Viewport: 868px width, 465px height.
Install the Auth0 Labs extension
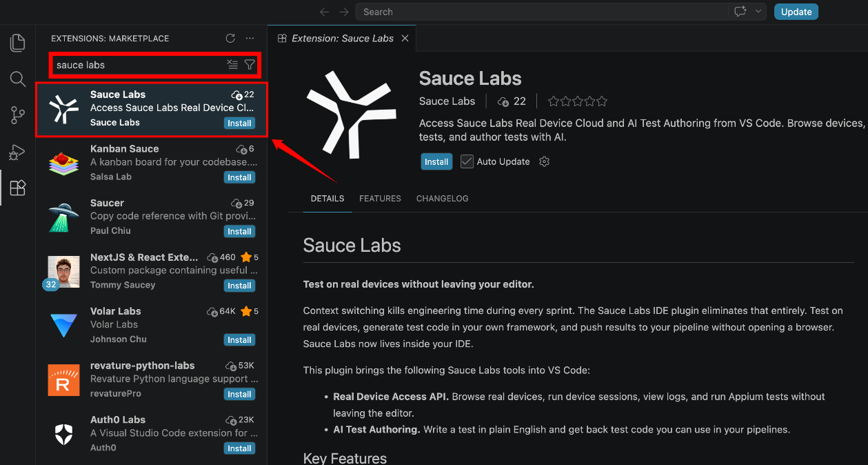tap(239, 448)
